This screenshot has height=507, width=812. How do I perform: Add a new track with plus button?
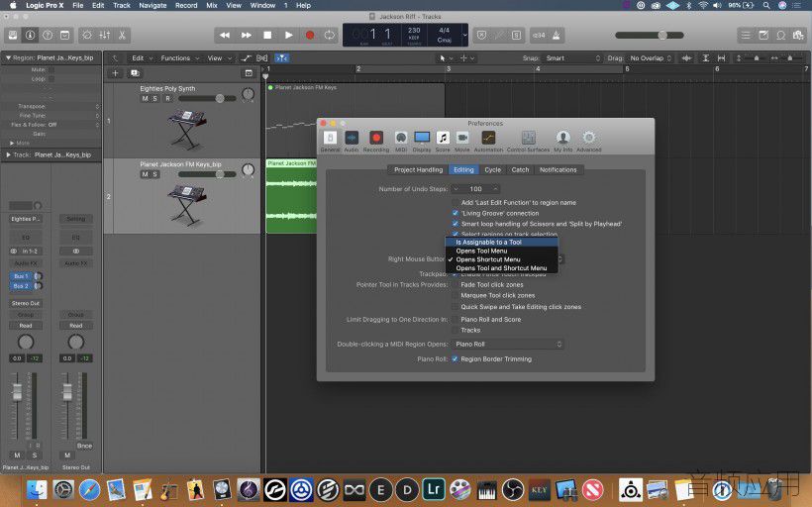(x=116, y=73)
